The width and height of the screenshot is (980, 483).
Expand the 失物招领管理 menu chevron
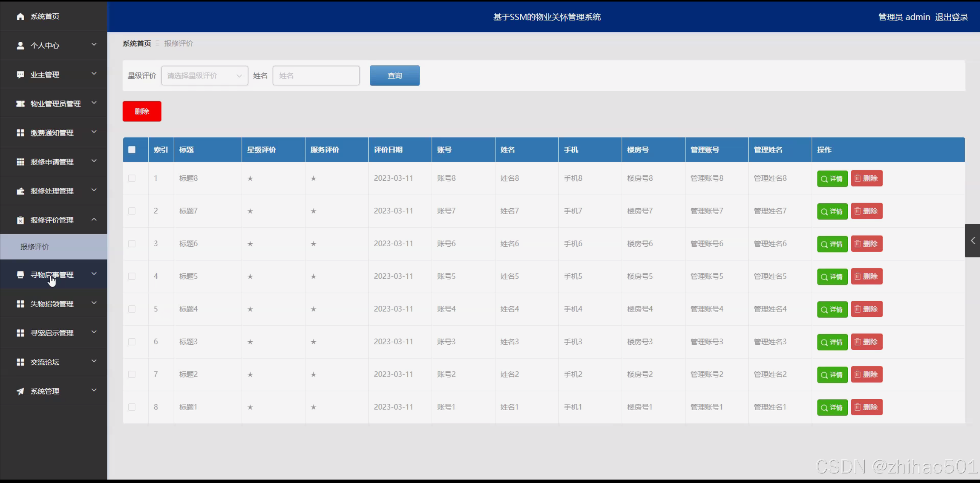click(x=94, y=303)
